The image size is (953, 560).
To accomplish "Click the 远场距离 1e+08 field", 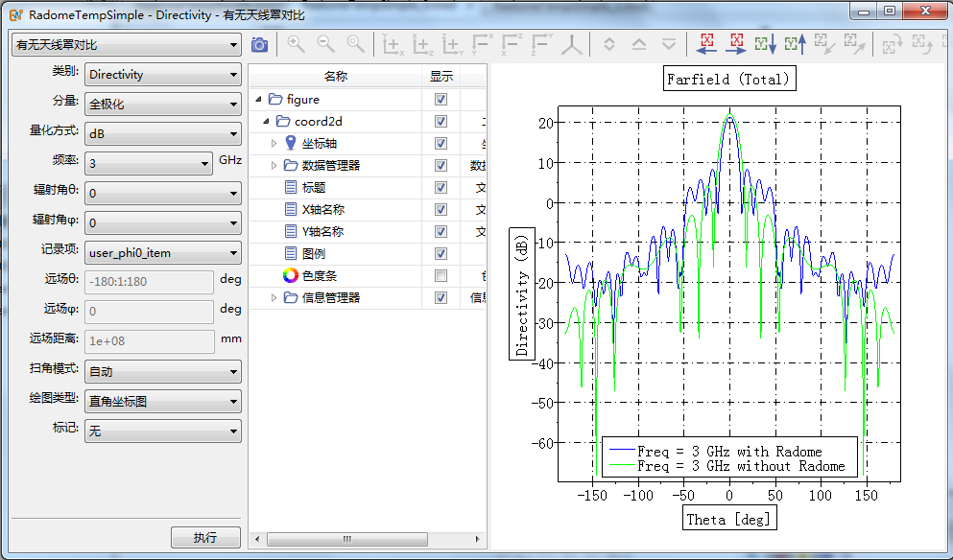I will click(x=149, y=341).
